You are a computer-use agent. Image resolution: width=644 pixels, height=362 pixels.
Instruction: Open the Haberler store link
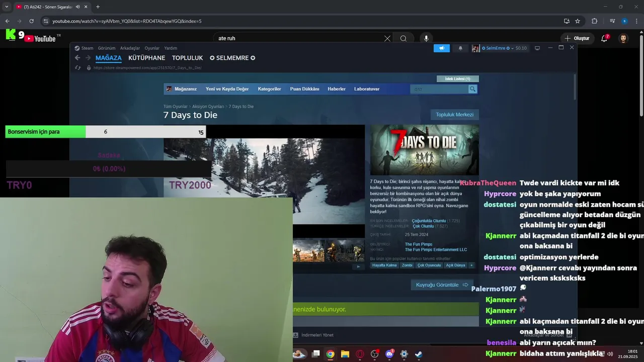click(337, 89)
